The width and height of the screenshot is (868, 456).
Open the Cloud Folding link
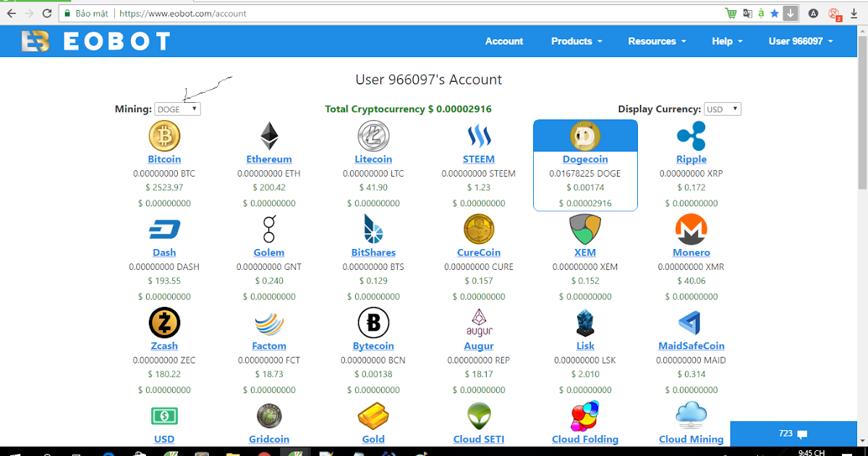585,439
